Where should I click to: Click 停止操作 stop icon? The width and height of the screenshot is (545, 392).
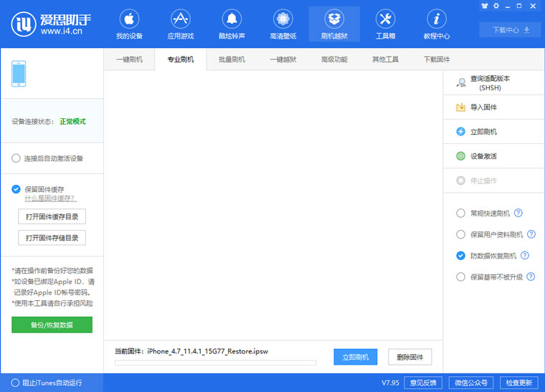tap(460, 181)
